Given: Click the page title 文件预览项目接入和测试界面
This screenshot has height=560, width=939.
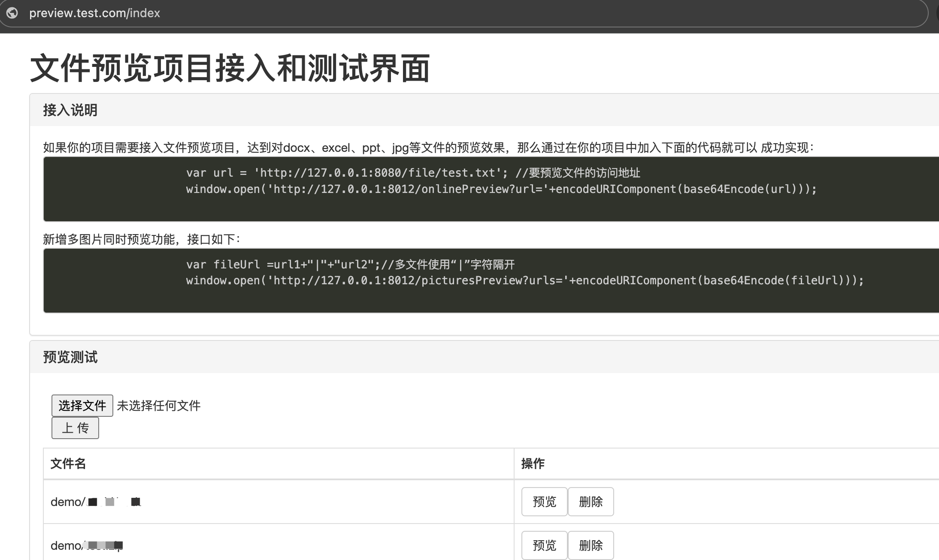Looking at the screenshot, I should 230,68.
